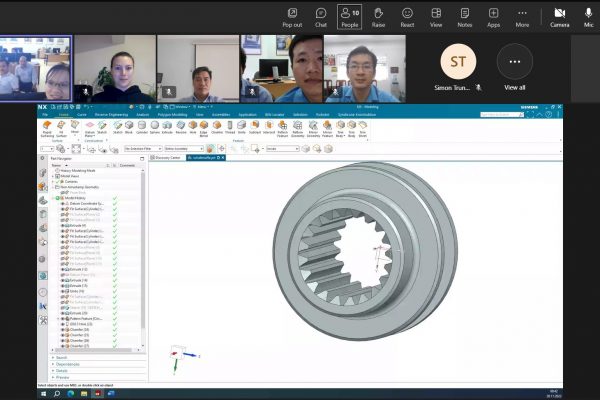Open the Curve ribbon tab in NX
The image size is (600, 400).
coord(80,115)
